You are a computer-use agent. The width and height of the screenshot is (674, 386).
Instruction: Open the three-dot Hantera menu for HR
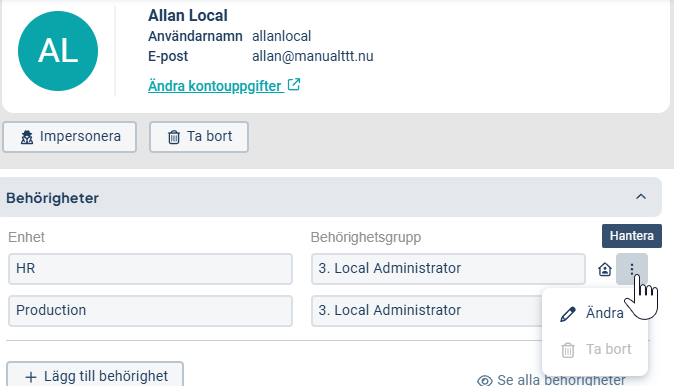(x=631, y=269)
